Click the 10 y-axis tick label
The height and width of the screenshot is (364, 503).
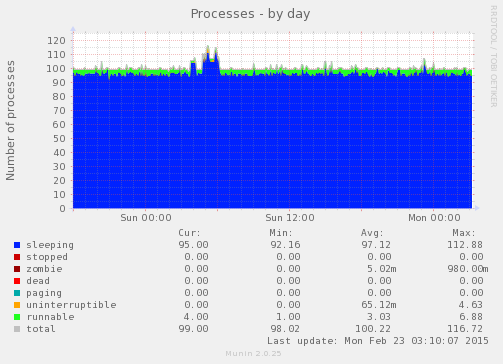(59, 195)
